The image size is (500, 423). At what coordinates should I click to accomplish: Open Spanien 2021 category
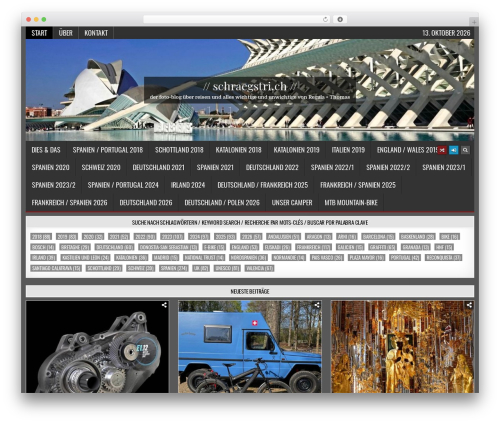pyautogui.click(x=215, y=167)
